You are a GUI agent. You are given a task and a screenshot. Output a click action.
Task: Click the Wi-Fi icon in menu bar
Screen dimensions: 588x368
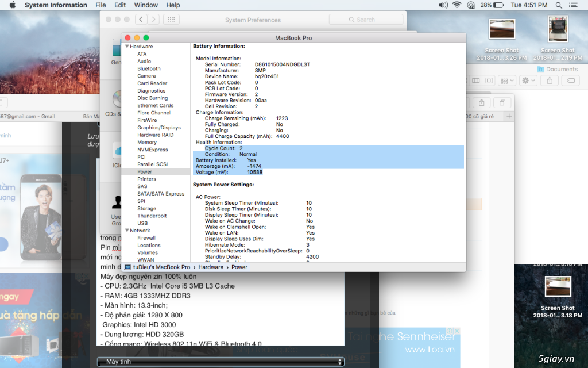tap(457, 5)
